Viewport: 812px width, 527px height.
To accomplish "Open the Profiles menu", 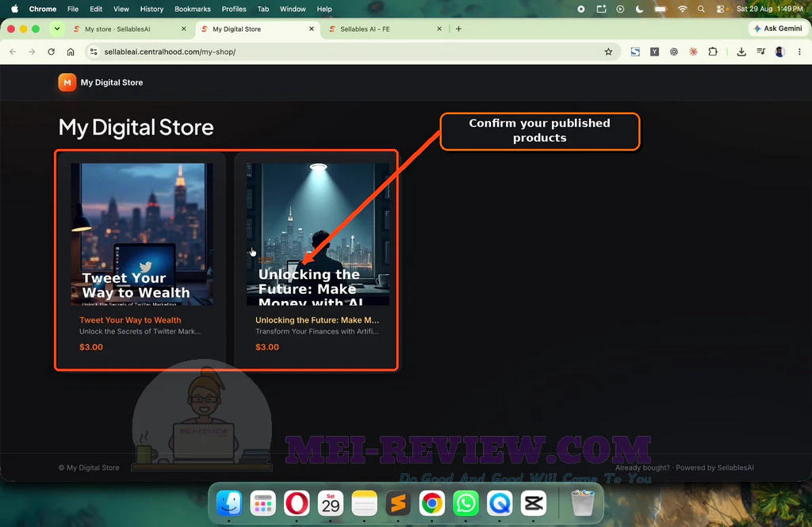I will point(234,9).
